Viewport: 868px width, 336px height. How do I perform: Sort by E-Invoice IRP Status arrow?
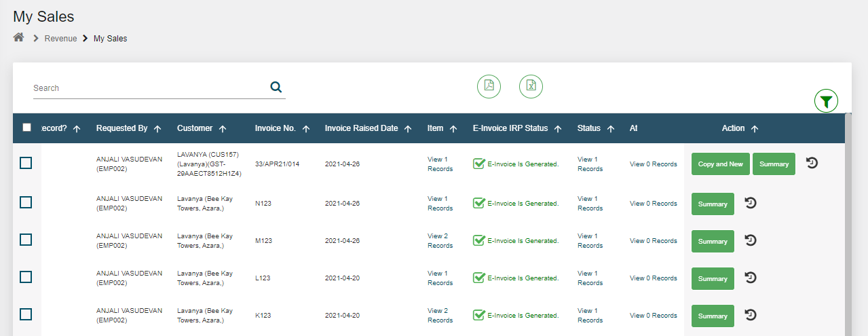(x=558, y=128)
